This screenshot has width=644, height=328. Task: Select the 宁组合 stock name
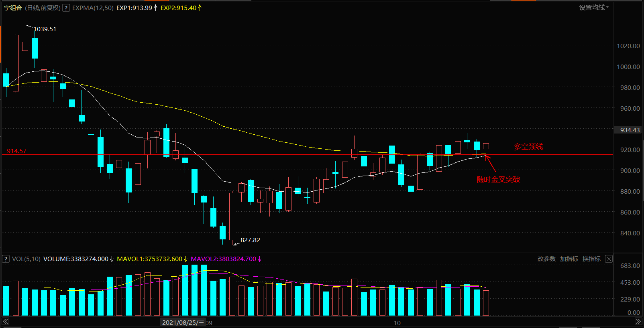13,8
